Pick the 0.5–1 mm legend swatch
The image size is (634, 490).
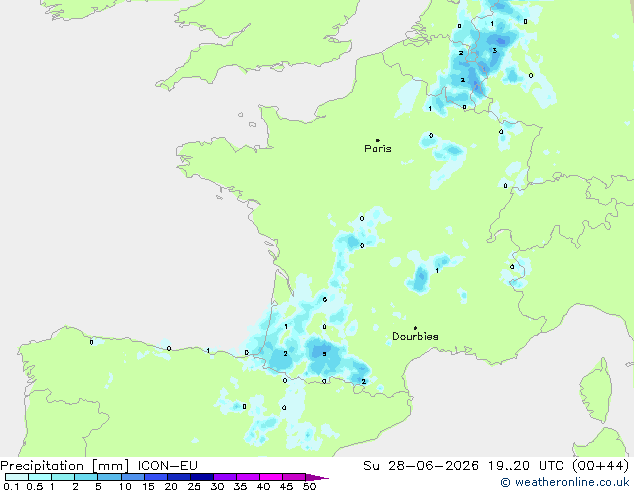pos(40,477)
